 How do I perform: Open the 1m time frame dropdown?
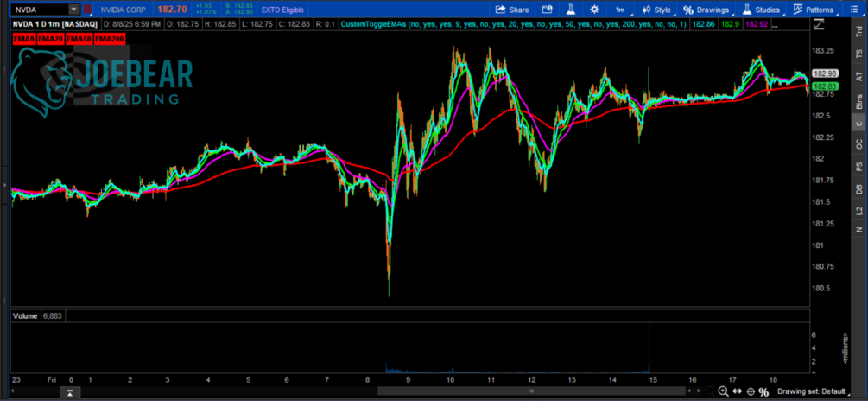tap(621, 10)
